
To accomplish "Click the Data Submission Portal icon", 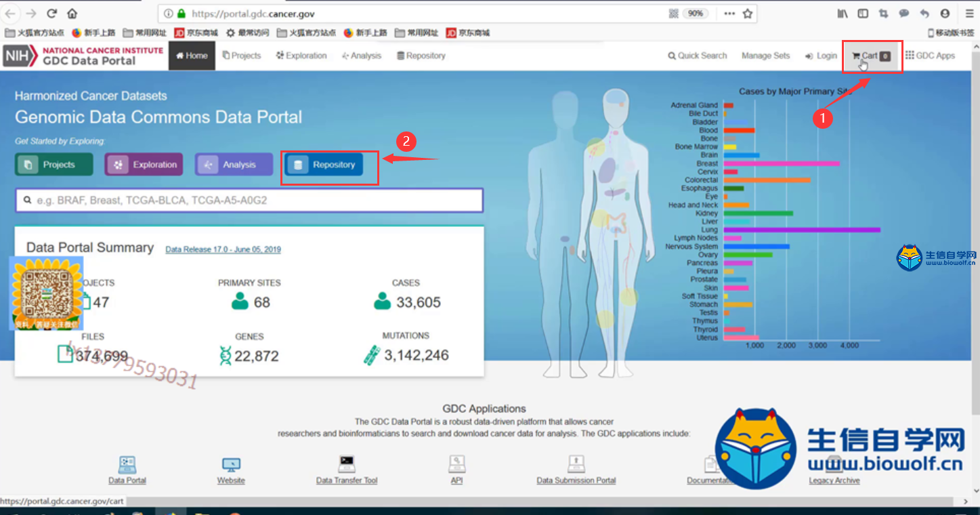I will click(576, 464).
